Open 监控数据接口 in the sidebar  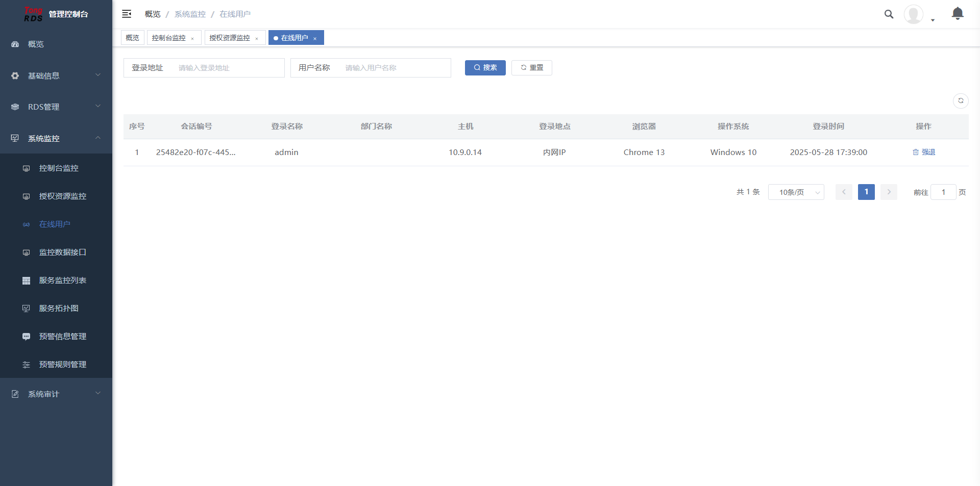point(56,252)
